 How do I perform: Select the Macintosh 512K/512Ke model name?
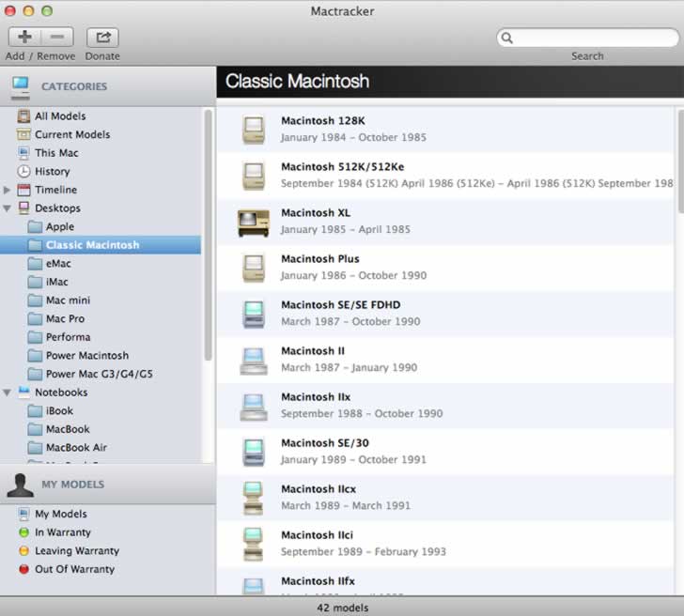coord(342,167)
